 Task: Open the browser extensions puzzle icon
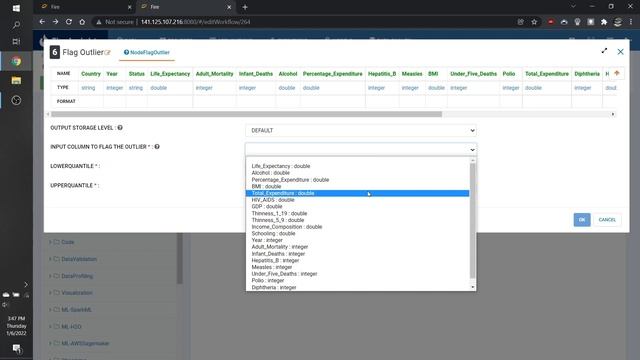pyautogui.click(x=604, y=22)
